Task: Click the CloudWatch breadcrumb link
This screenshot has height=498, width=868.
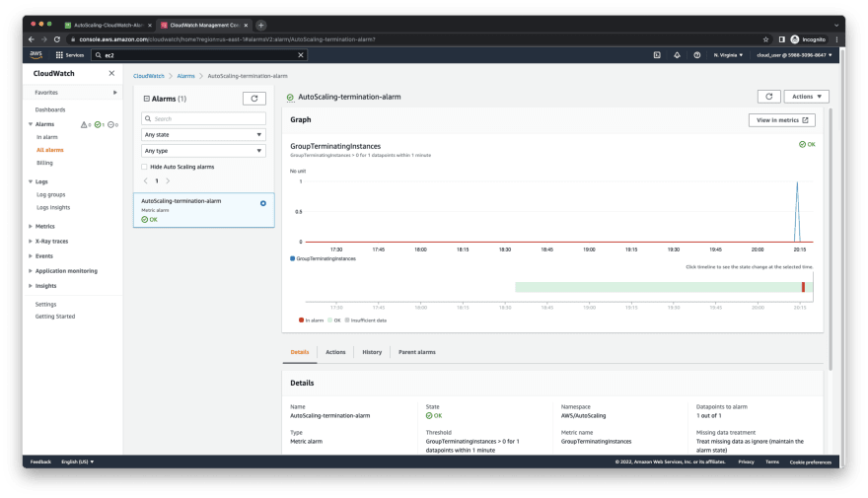Action: coord(148,76)
